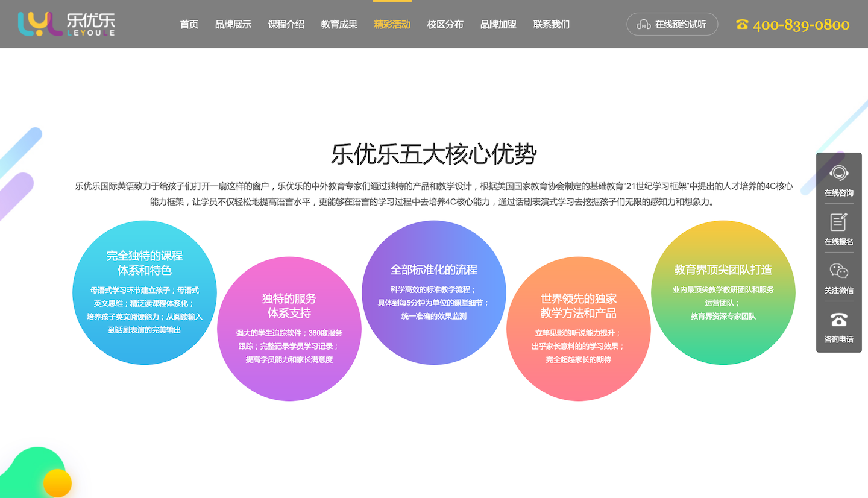Select the highlighted 精彩活动 tab
Image resolution: width=868 pixels, height=498 pixels.
[x=392, y=25]
